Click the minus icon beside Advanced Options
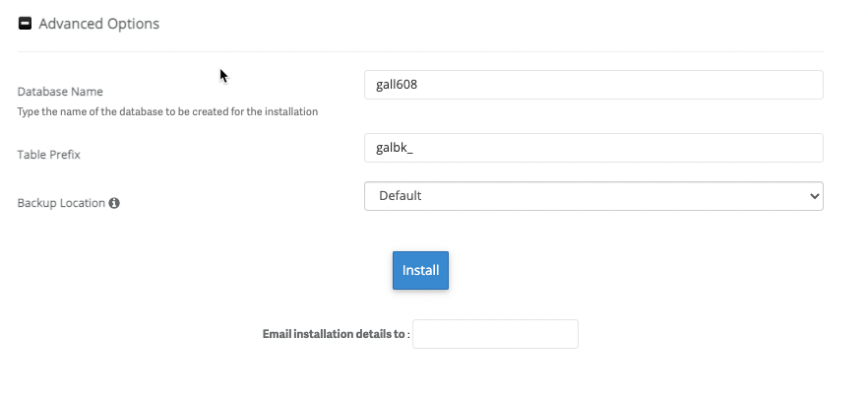This screenshot has height=403, width=868. click(x=26, y=24)
